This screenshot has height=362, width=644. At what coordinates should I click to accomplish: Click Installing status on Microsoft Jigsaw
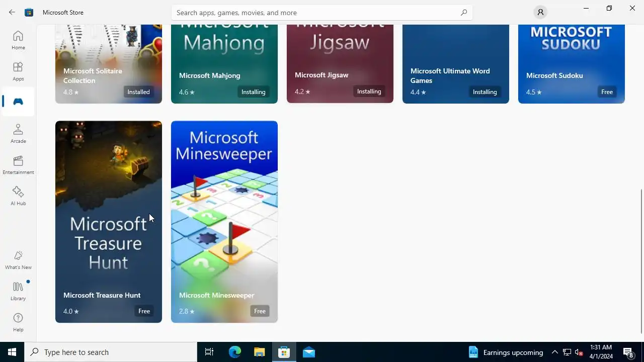(369, 92)
